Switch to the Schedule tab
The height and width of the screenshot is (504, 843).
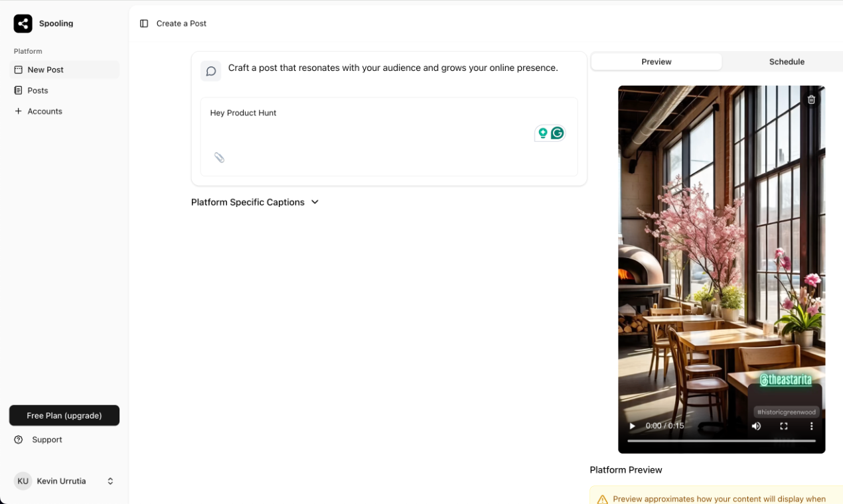[787, 62]
